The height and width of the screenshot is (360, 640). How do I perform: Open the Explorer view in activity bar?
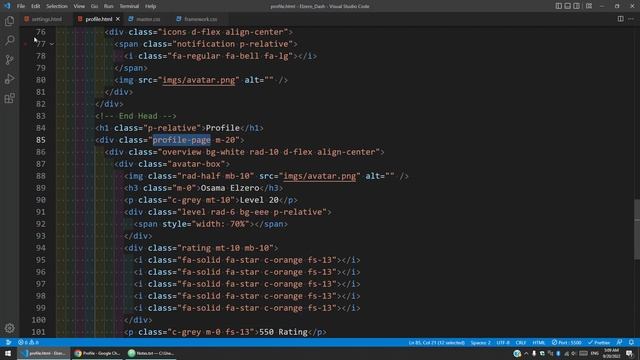(9, 21)
